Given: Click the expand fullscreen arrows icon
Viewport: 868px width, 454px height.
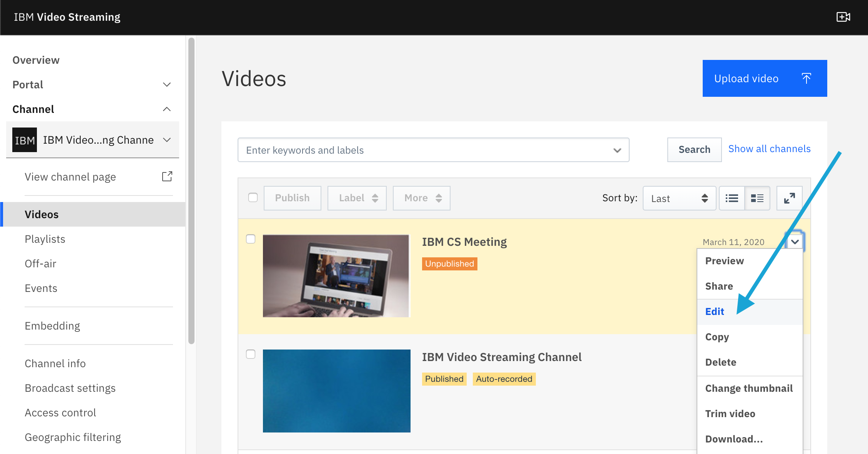Looking at the screenshot, I should (790, 198).
